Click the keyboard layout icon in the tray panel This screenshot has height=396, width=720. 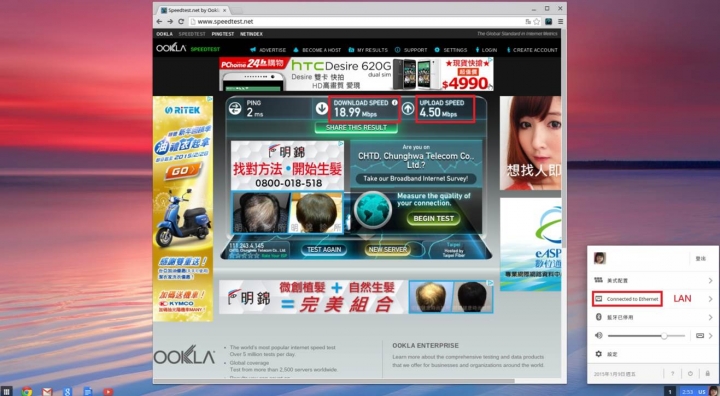[598, 280]
